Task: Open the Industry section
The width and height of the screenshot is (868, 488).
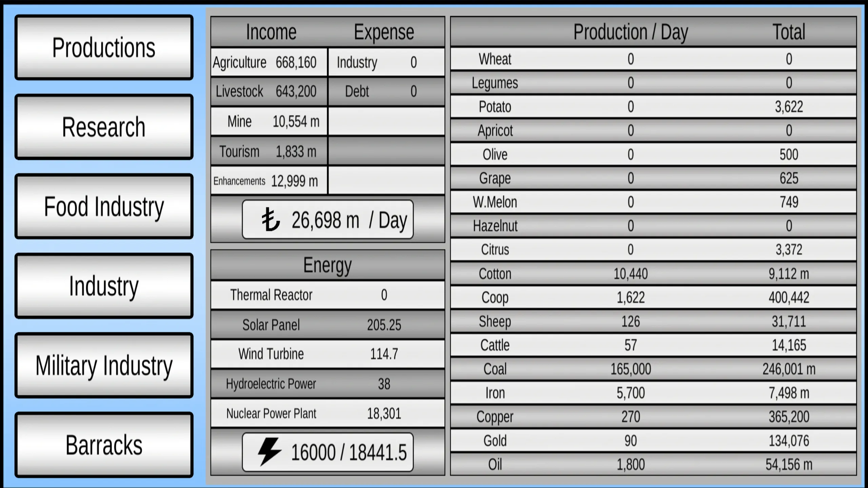Action: coord(104,286)
